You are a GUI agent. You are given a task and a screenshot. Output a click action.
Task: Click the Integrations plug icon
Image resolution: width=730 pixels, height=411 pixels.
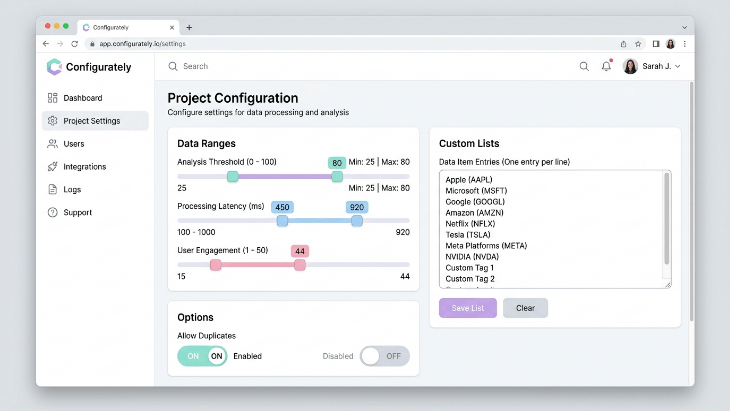click(53, 166)
